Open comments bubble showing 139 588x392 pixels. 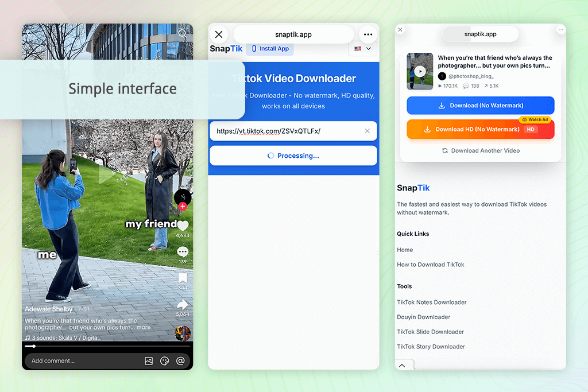[183, 251]
